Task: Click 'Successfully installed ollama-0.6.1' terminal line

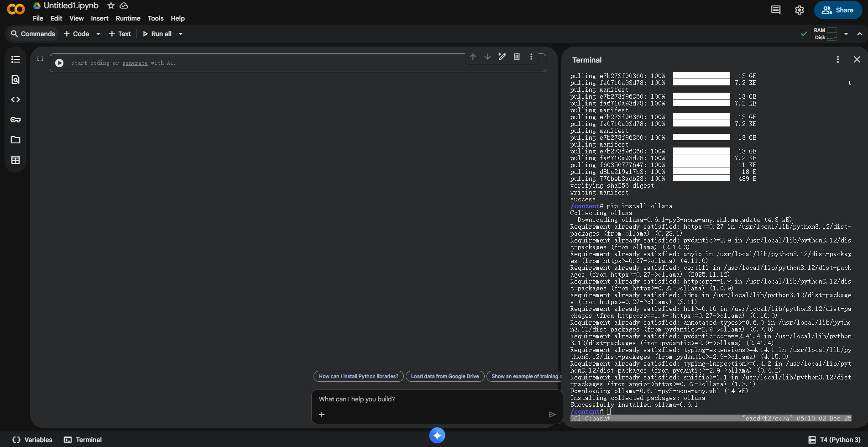Action: click(634, 405)
